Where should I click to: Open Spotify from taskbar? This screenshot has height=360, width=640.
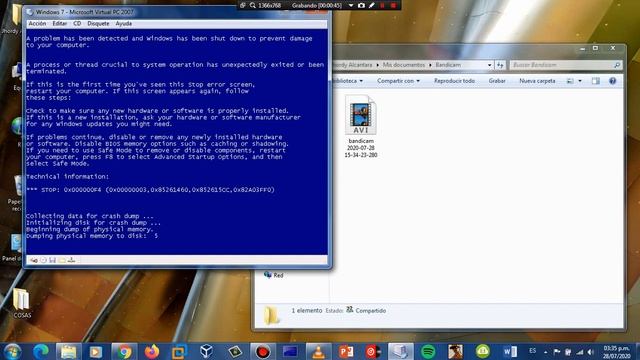pyautogui.click(x=428, y=351)
